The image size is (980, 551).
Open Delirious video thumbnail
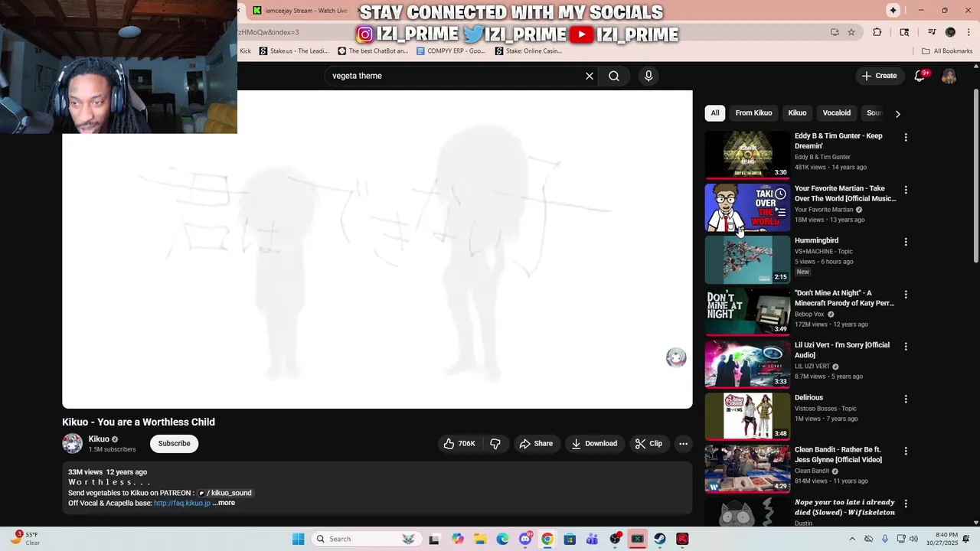[747, 416]
